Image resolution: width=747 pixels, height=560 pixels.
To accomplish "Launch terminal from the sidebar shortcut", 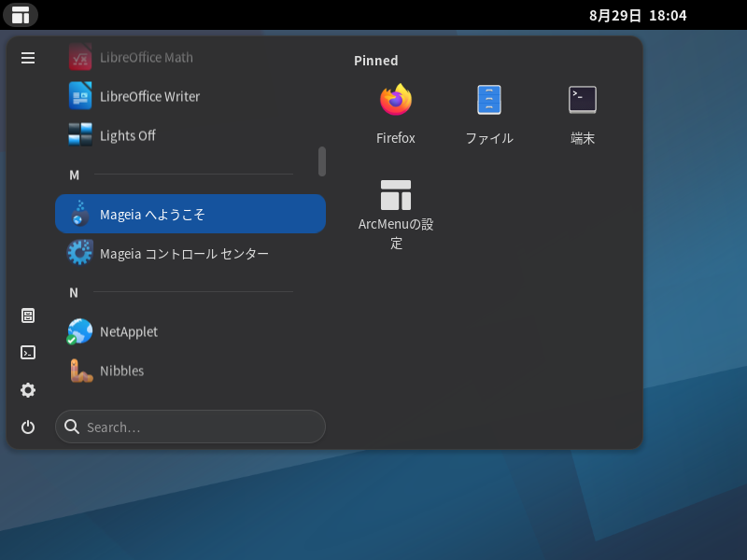I will [28, 353].
